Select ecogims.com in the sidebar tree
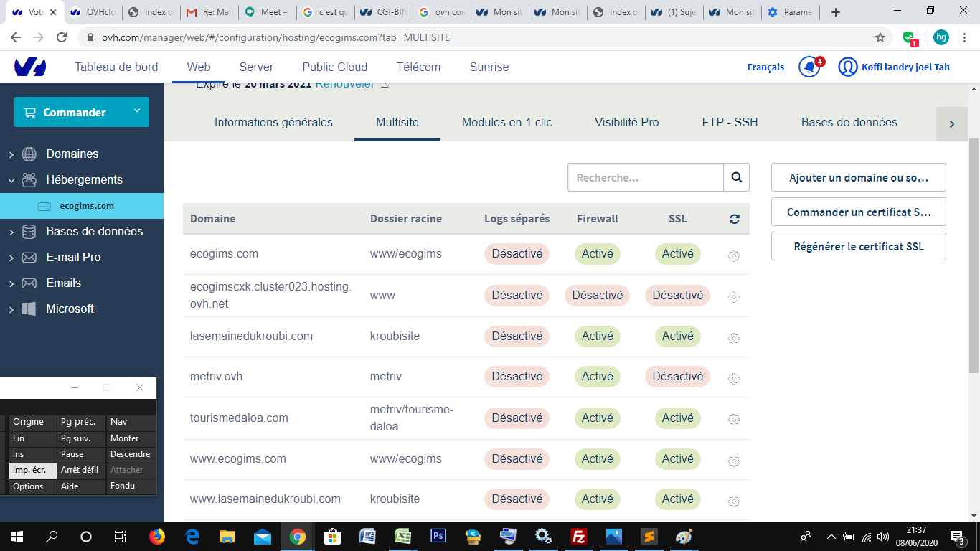The width and height of the screenshot is (980, 551). [86, 206]
